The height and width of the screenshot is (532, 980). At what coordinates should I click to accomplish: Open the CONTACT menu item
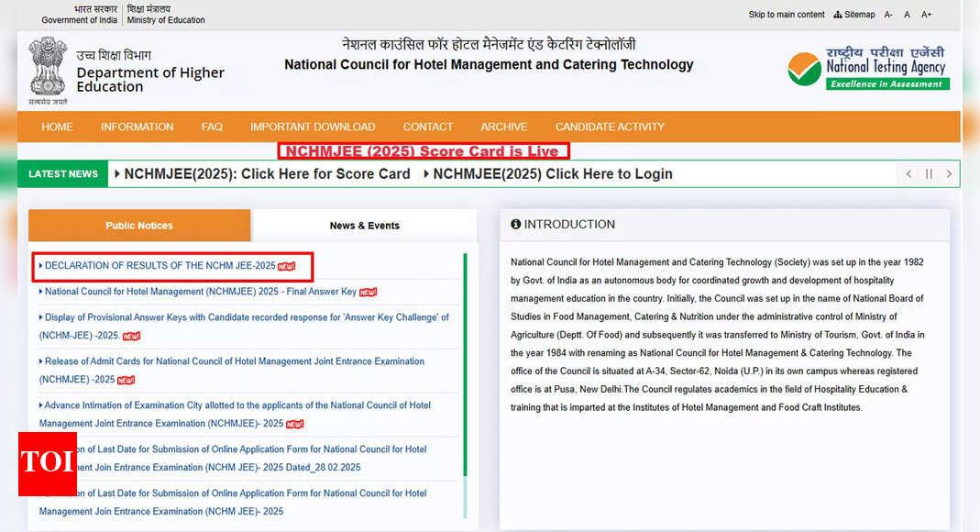pos(427,127)
